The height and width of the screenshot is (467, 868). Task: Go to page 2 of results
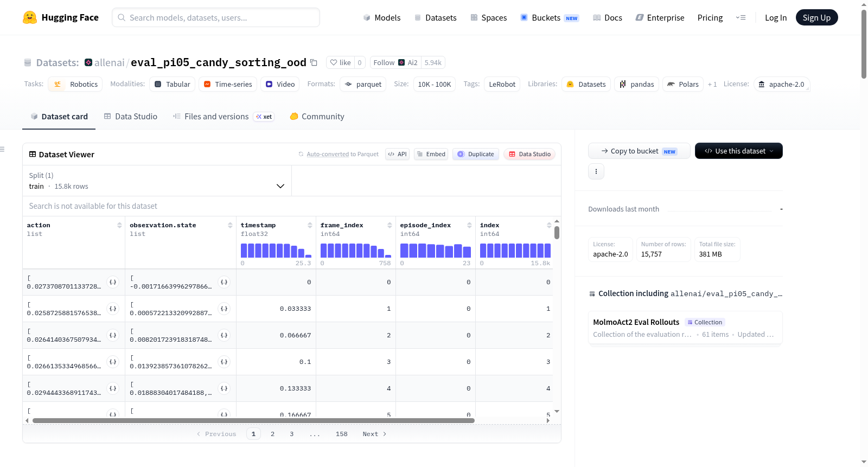click(x=272, y=434)
